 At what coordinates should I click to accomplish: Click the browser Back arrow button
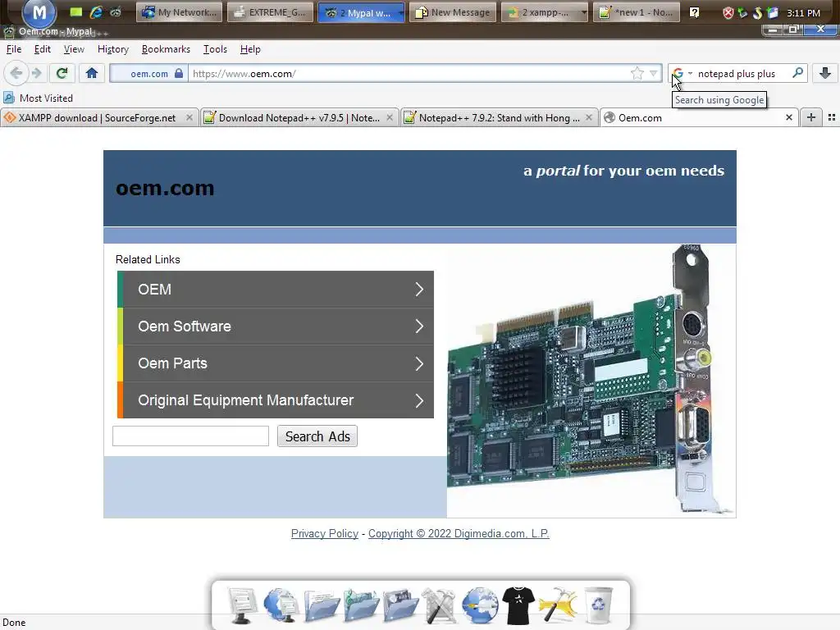[x=16, y=73]
